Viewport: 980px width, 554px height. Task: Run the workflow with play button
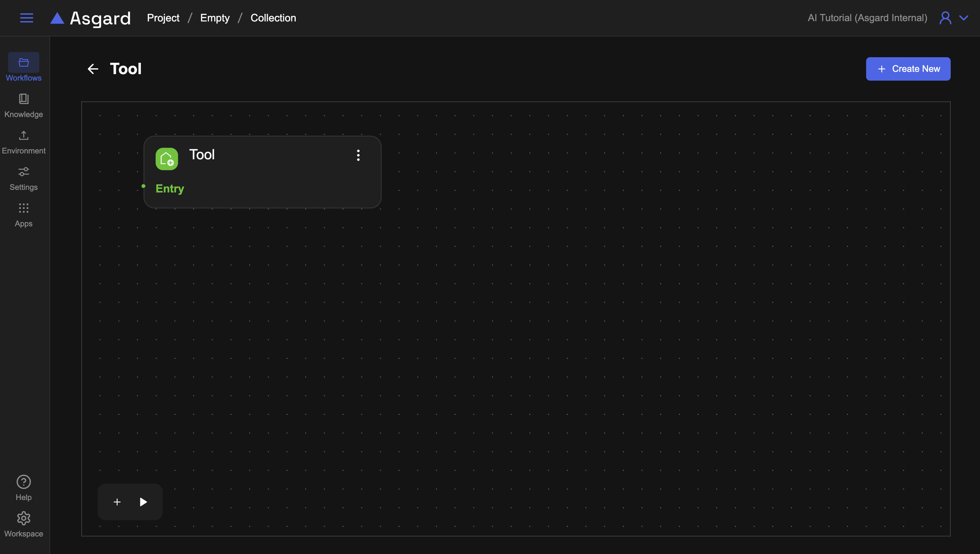click(x=143, y=502)
